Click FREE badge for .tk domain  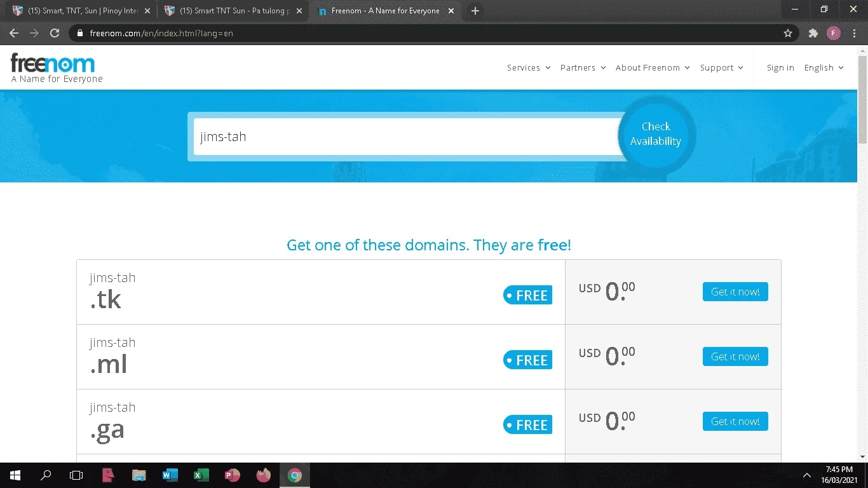coord(527,295)
